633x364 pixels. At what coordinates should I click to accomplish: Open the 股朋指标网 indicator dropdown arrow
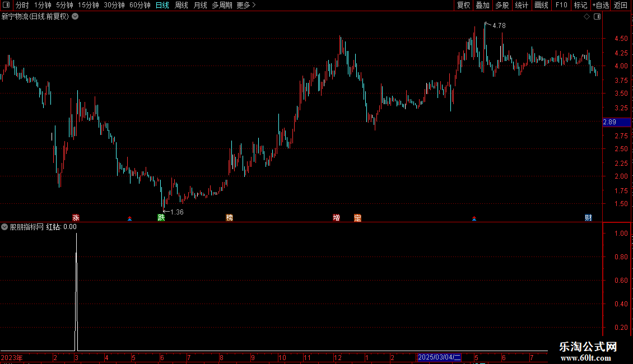(x=4, y=227)
